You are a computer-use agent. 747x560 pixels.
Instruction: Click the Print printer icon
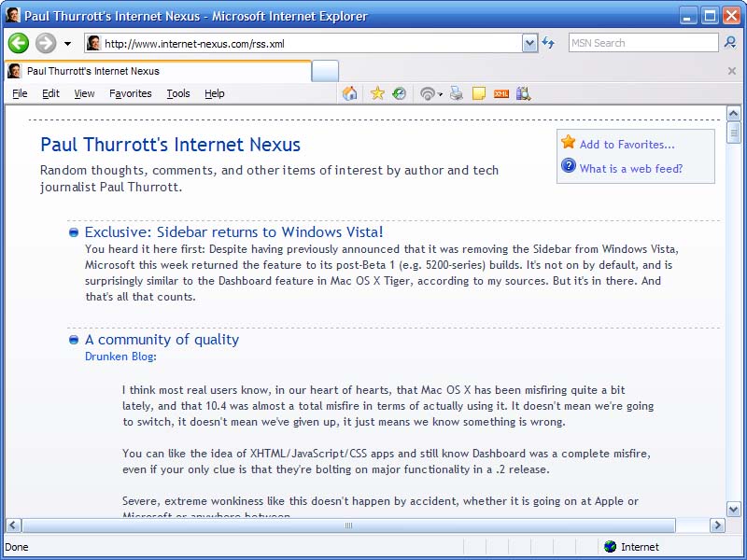457,93
